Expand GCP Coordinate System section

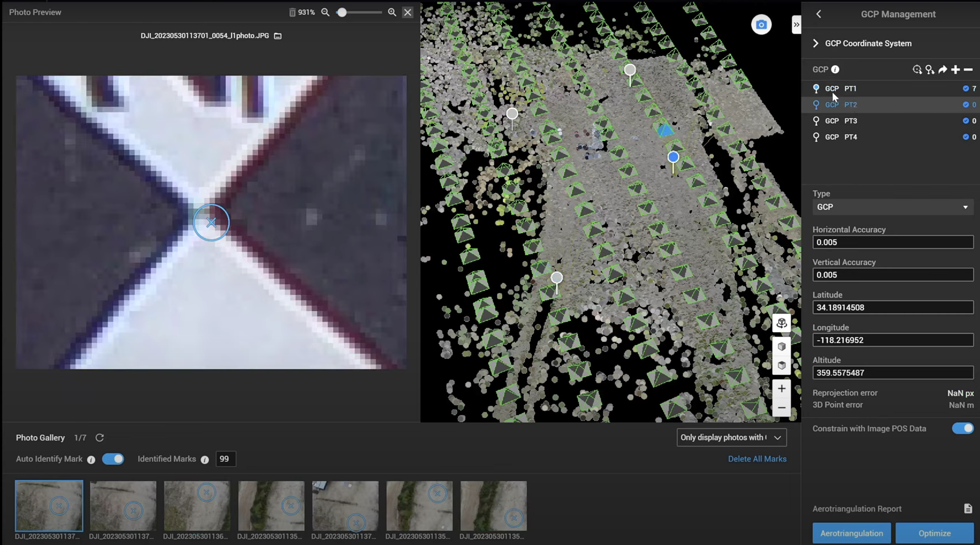(816, 43)
